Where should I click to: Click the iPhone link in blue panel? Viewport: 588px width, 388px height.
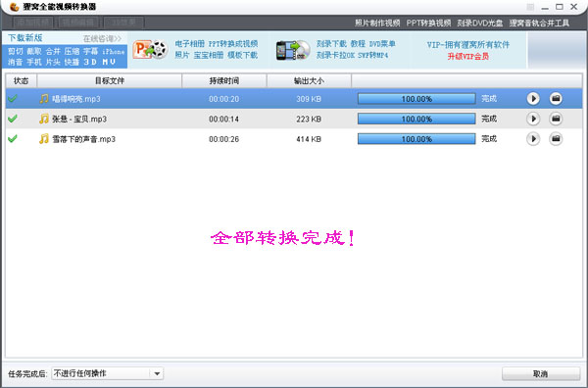coord(114,51)
